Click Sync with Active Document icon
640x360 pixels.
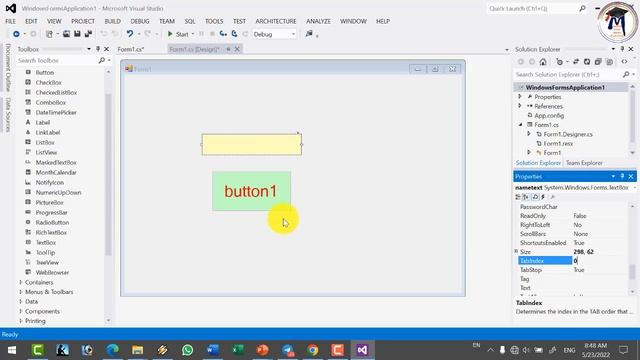tap(576, 62)
